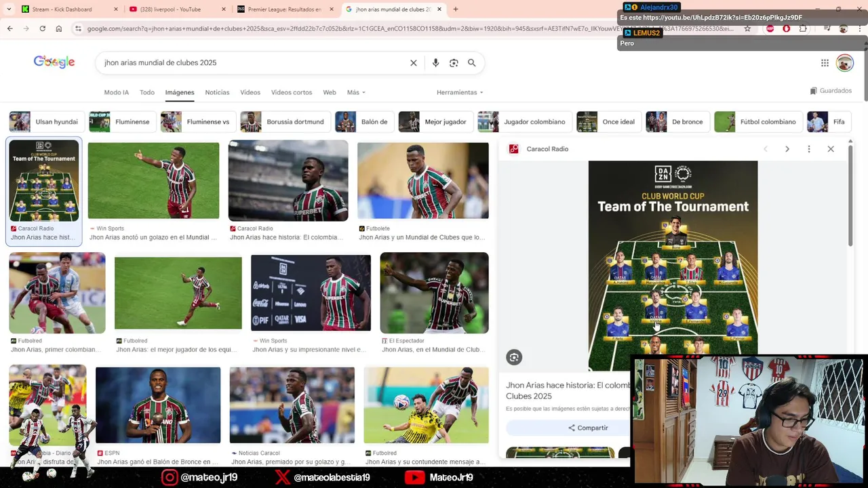Start voice search with the microphone icon

[435, 62]
